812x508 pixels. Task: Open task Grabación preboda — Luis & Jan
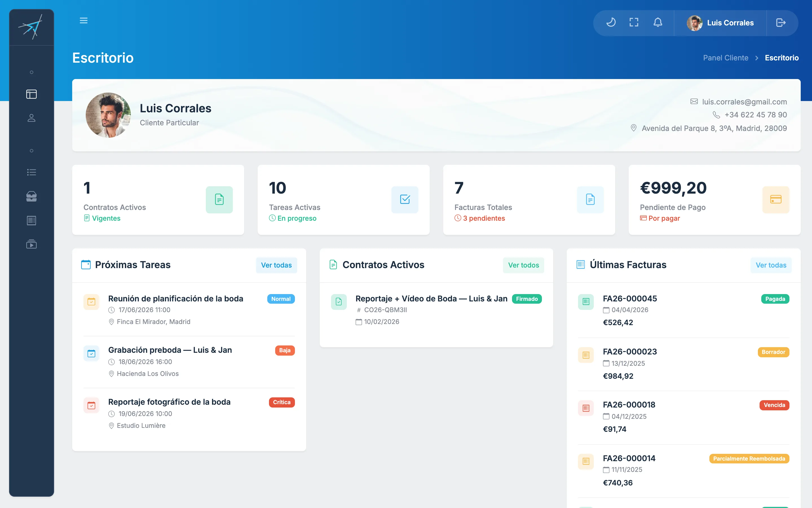170,350
